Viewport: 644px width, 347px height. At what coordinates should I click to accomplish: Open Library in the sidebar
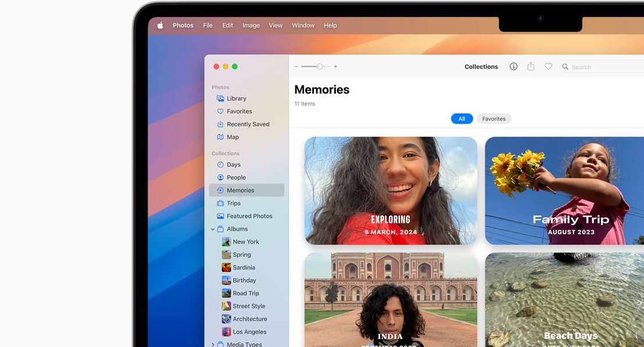coord(236,99)
